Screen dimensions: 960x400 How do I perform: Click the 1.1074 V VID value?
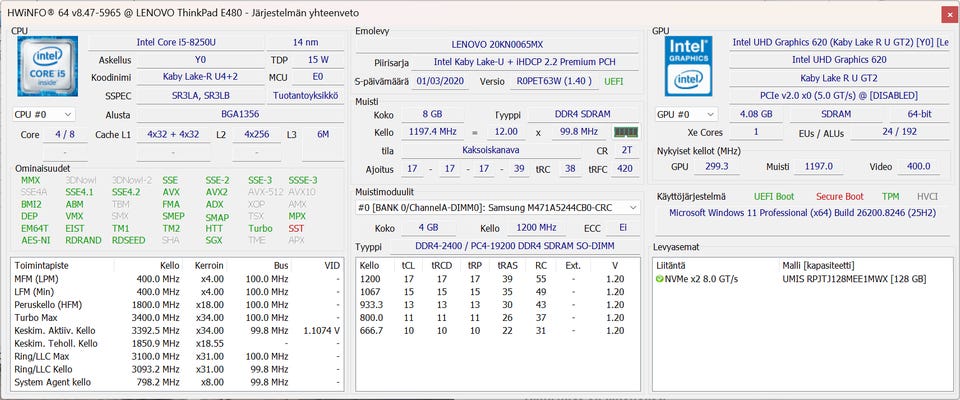coord(321,330)
